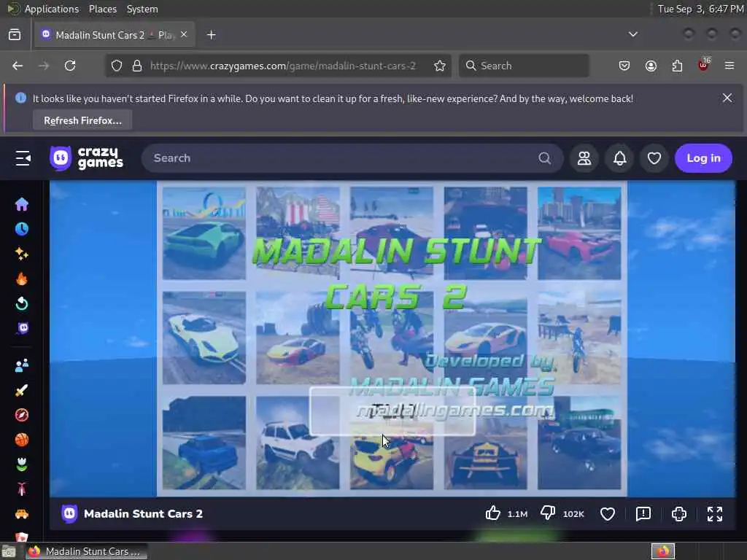Open the Firefox tracking protection shield
Viewport: 747px width, 560px height.
pos(117,66)
